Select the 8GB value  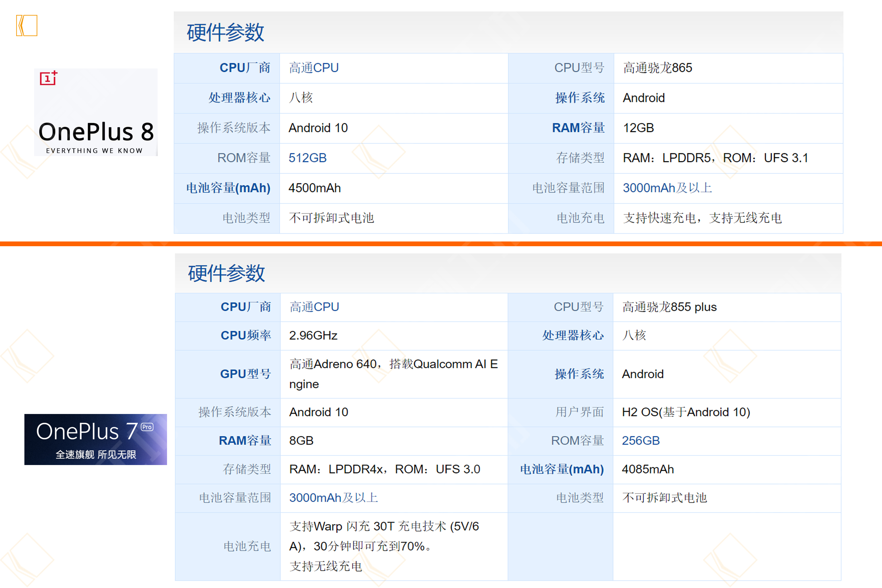[x=301, y=441]
